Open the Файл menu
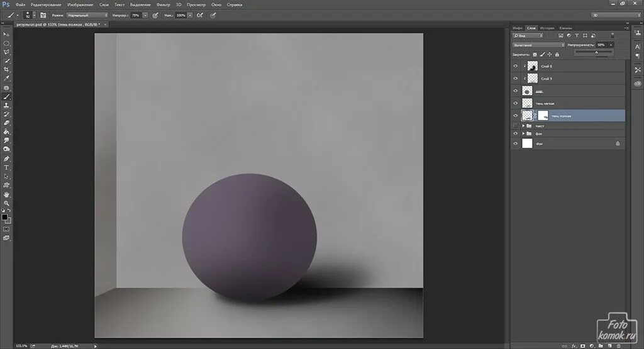 (x=20, y=4)
